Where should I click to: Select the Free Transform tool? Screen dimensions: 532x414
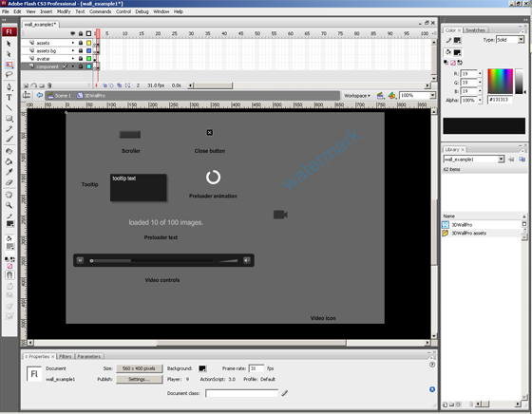point(9,64)
